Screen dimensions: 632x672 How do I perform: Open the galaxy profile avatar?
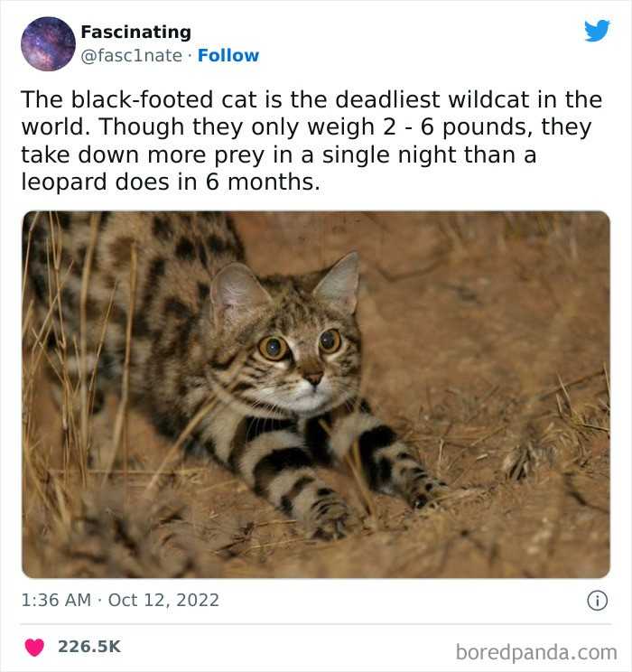coord(48,43)
